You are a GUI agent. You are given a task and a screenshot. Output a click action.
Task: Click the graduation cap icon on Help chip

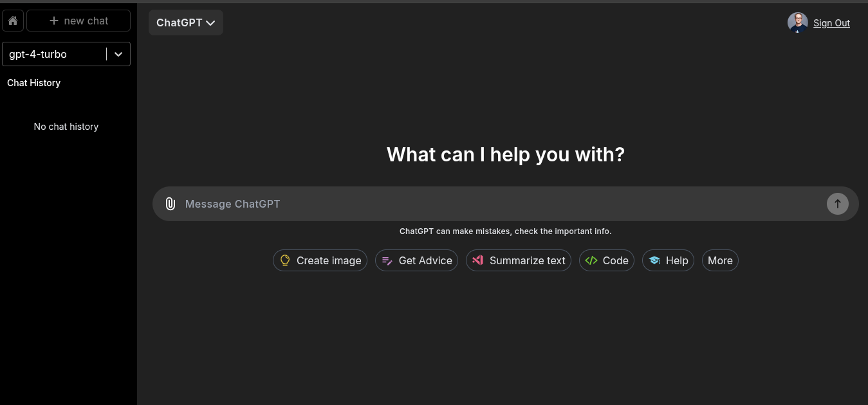(654, 260)
